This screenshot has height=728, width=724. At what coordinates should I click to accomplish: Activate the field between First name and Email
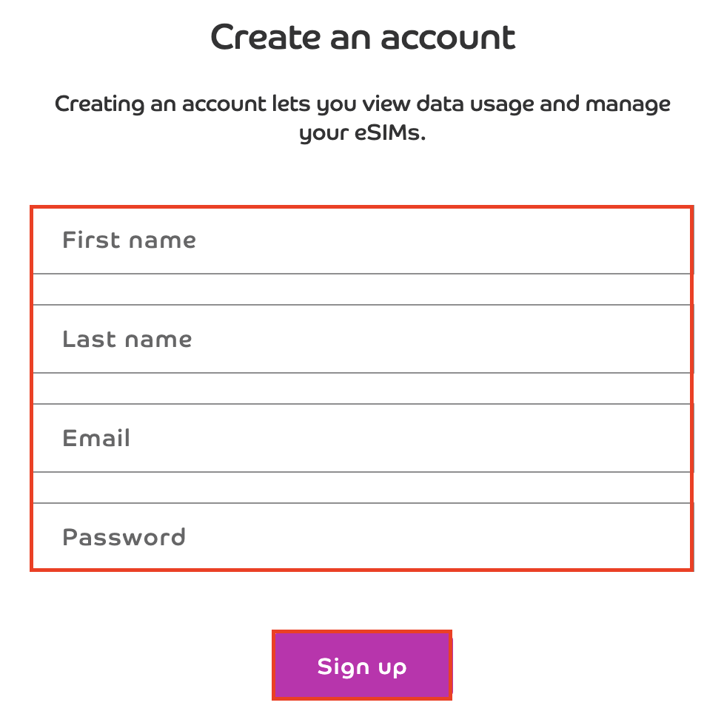(361, 340)
